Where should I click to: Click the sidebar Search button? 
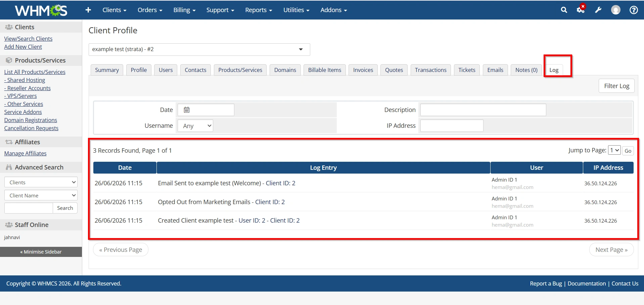65,208
